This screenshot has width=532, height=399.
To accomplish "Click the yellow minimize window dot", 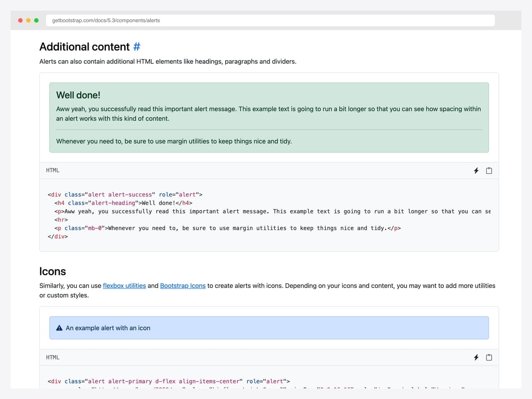I will tap(28, 20).
